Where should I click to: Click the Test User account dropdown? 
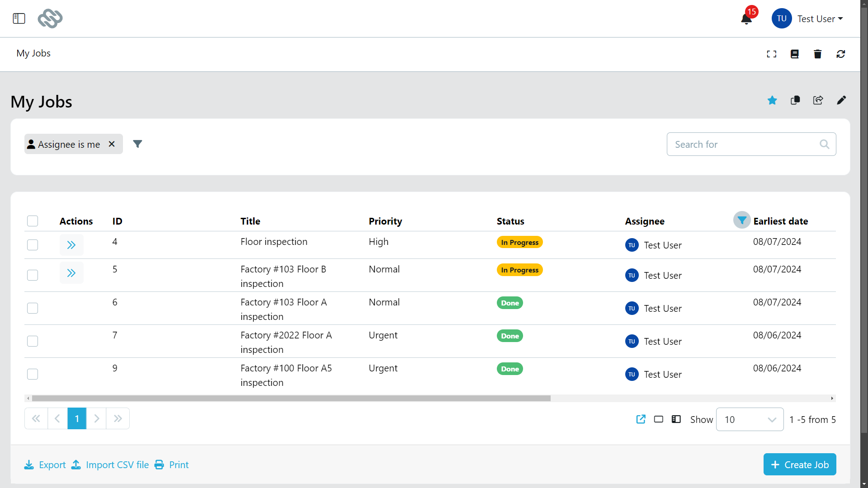(x=820, y=18)
